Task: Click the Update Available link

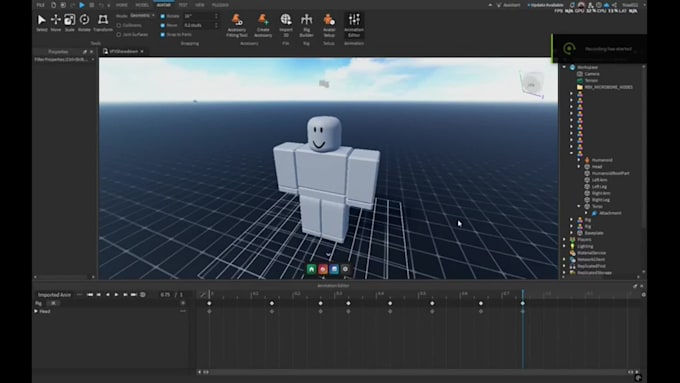Action: tap(545, 5)
